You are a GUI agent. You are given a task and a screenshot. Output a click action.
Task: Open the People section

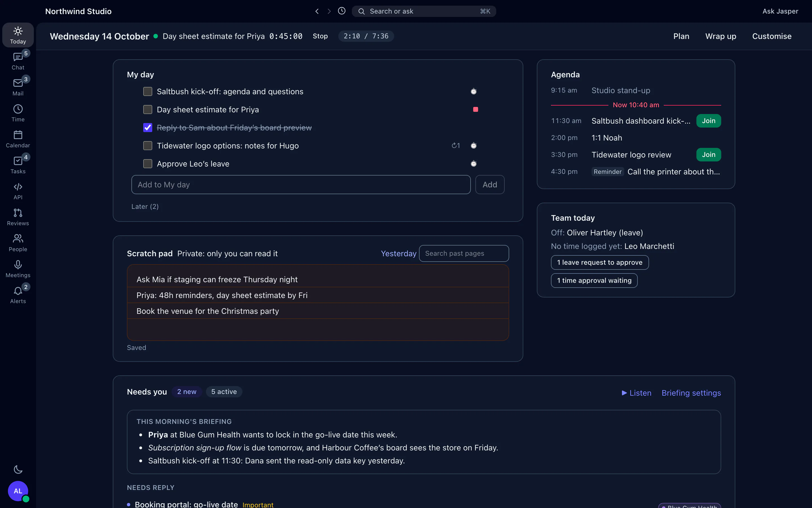(x=18, y=243)
